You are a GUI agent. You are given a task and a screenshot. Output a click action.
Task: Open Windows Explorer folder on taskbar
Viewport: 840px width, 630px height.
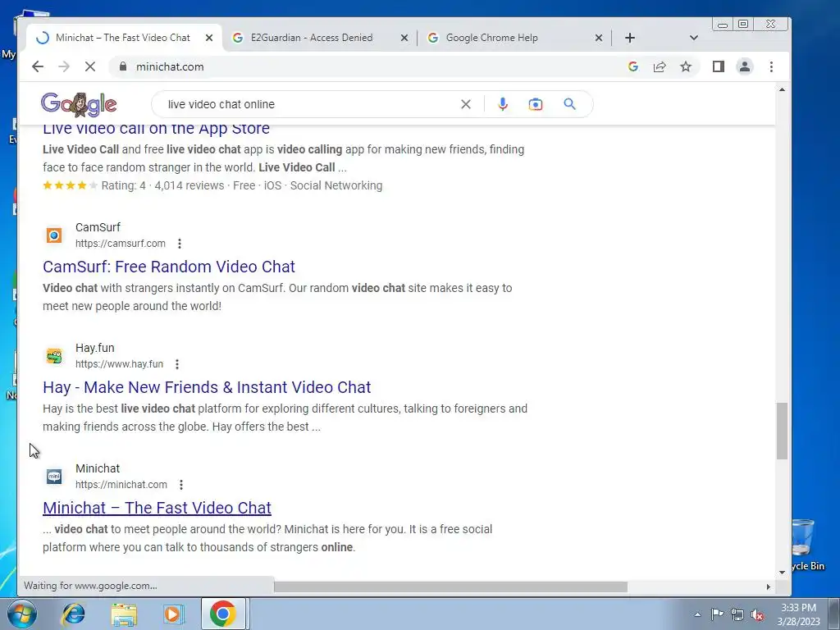124,614
